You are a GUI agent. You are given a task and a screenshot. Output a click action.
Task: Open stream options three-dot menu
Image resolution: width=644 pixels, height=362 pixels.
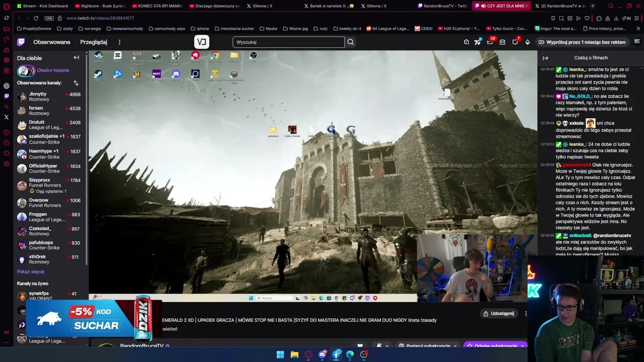coord(526,313)
